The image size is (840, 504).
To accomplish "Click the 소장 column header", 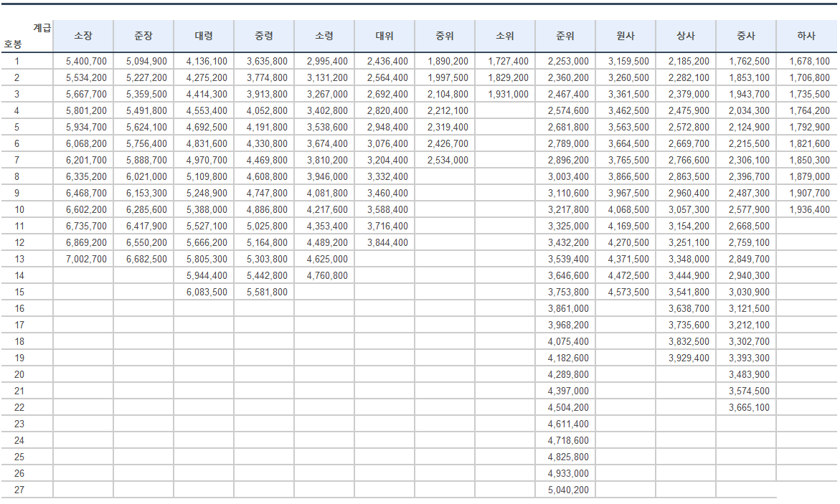I will coord(83,36).
